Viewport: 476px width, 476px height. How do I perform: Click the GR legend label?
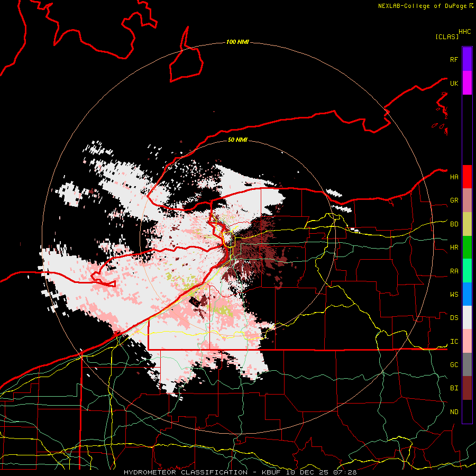click(x=454, y=200)
